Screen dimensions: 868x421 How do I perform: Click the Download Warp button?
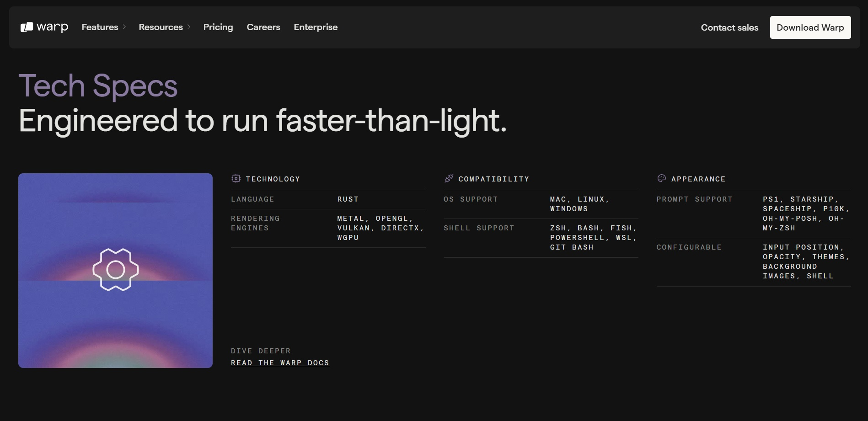click(x=810, y=27)
